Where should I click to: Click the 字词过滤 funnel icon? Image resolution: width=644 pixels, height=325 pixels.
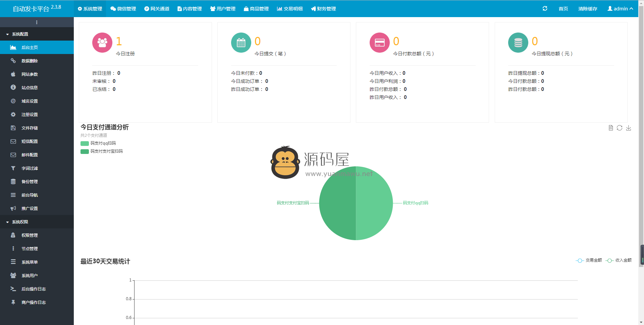[x=13, y=168]
